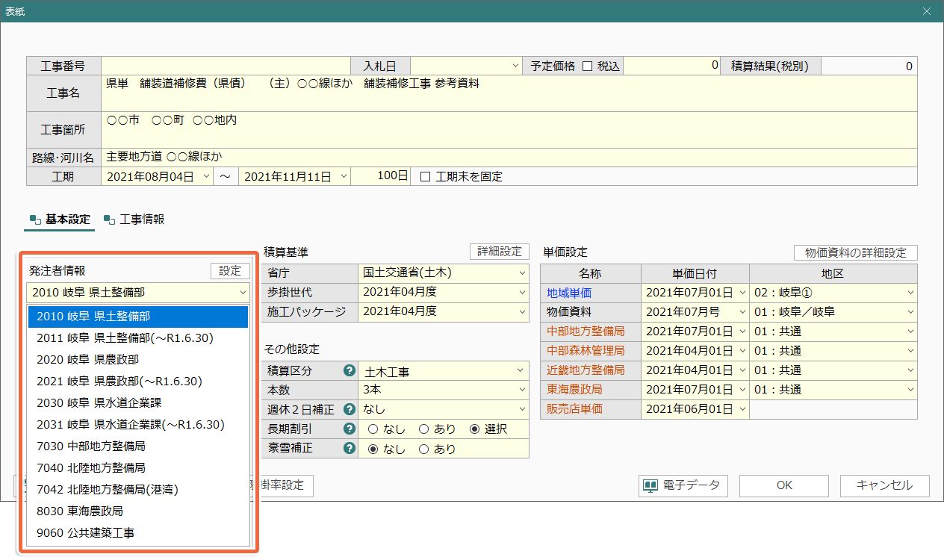Open the 工期 start date 2021年08月04日 dropdown
This screenshot has width=944, height=560.
[206, 177]
